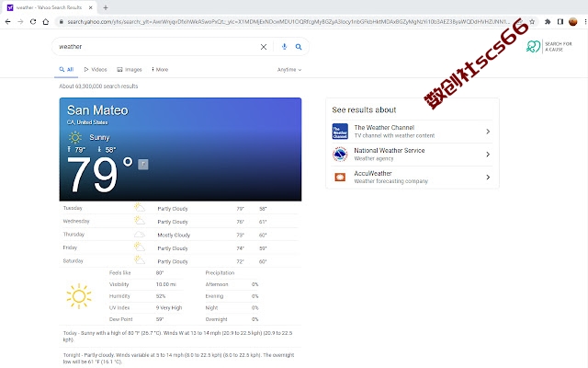Screen dimensions: 588x368
Task: Toggle the browser side panel icon
Action: (x=560, y=22)
